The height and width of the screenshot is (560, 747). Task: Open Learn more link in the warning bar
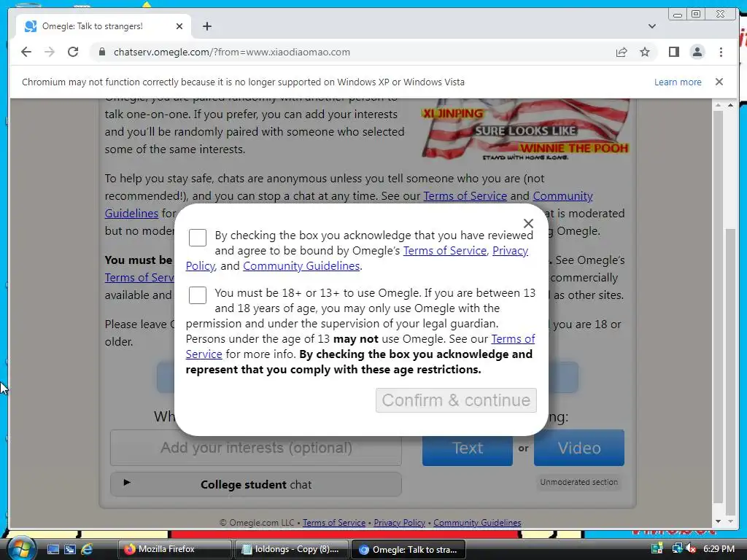coord(678,82)
